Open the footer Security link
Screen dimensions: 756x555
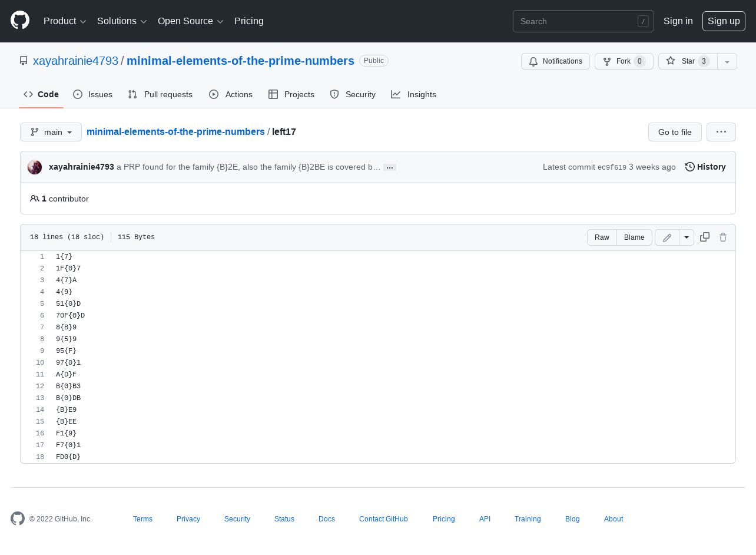pos(237,519)
